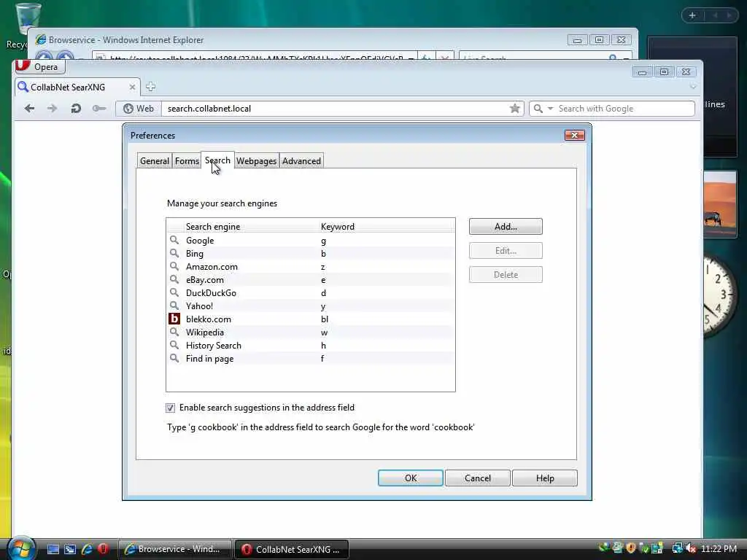Image resolution: width=747 pixels, height=560 pixels.
Task: Select the DuckDuckGo row
Action: point(311,293)
